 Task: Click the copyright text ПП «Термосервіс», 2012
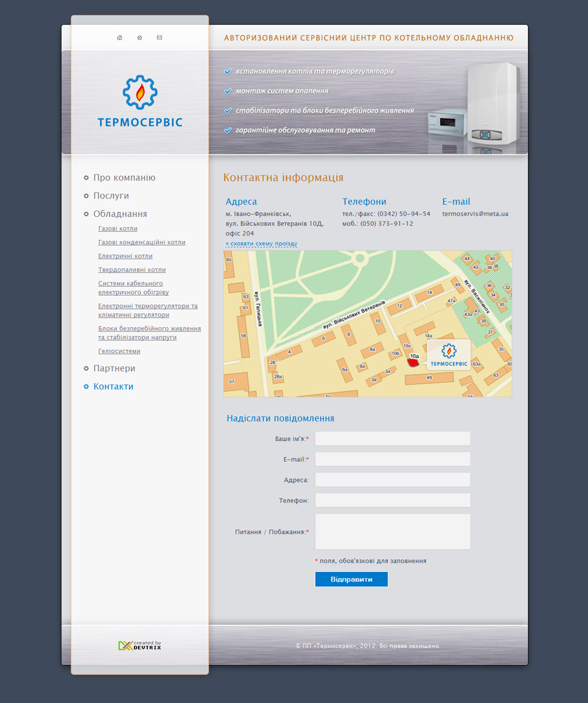click(368, 646)
